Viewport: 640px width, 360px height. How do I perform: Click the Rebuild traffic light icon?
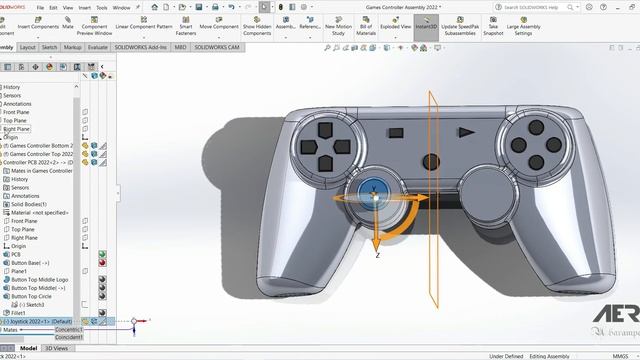click(281, 7)
